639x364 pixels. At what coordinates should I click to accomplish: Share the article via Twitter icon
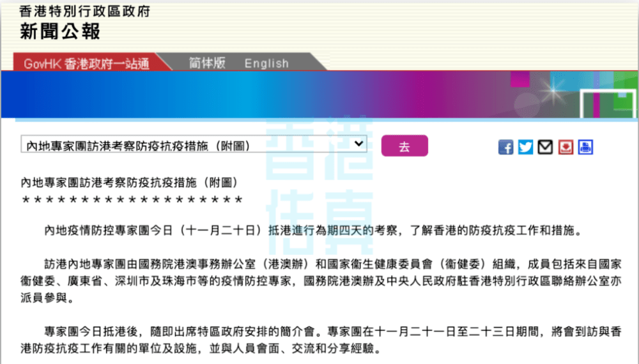525,147
